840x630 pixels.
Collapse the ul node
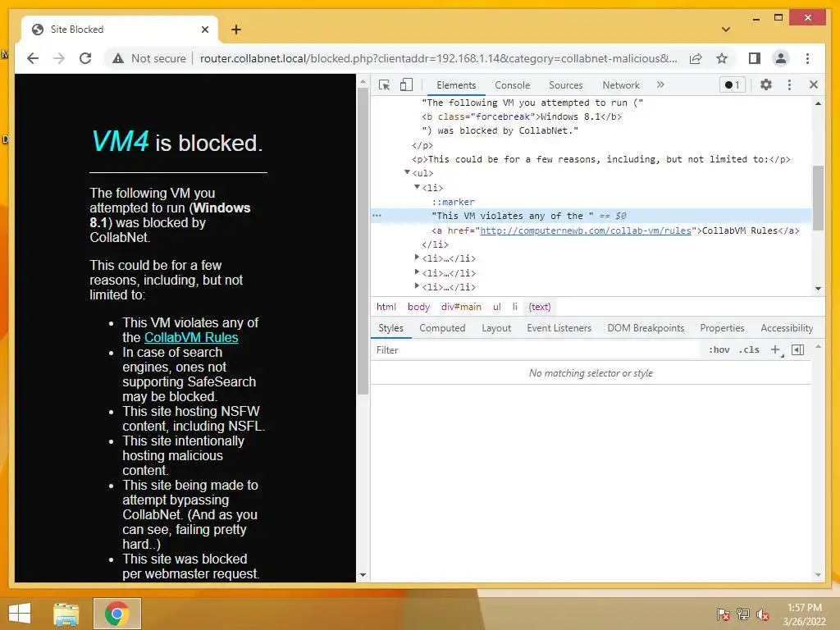pos(407,172)
